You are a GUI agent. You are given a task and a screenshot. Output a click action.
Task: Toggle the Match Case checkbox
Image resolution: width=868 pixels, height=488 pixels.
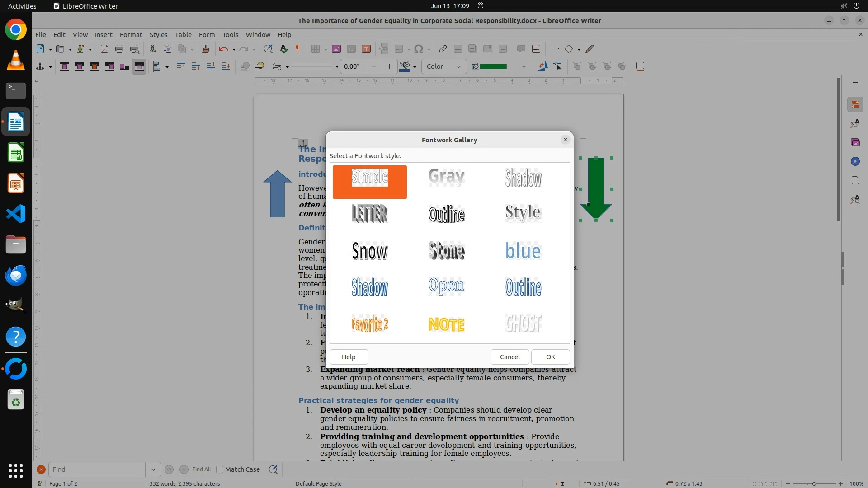click(220, 469)
